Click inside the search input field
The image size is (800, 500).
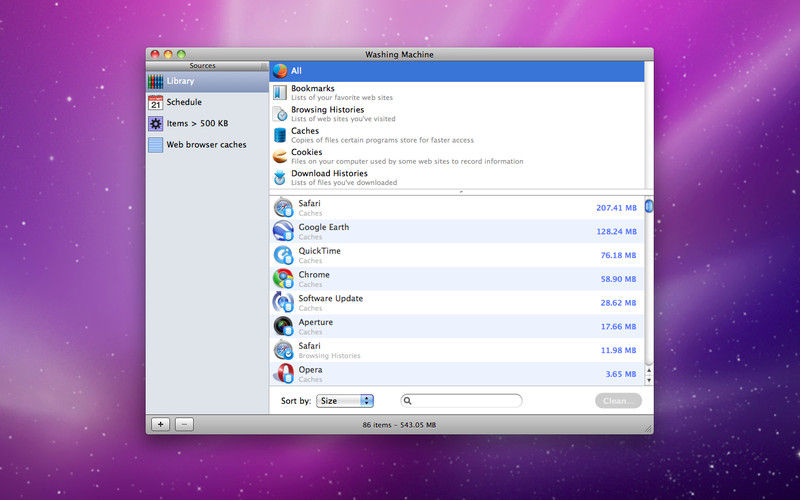click(462, 401)
